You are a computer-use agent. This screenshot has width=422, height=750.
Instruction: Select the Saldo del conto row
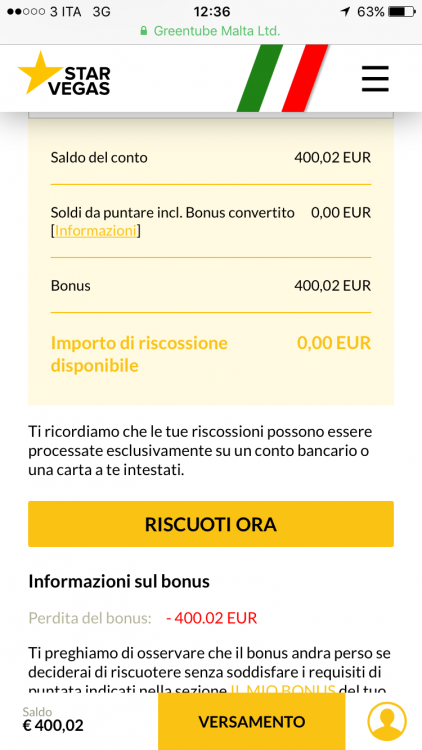pyautogui.click(x=211, y=157)
